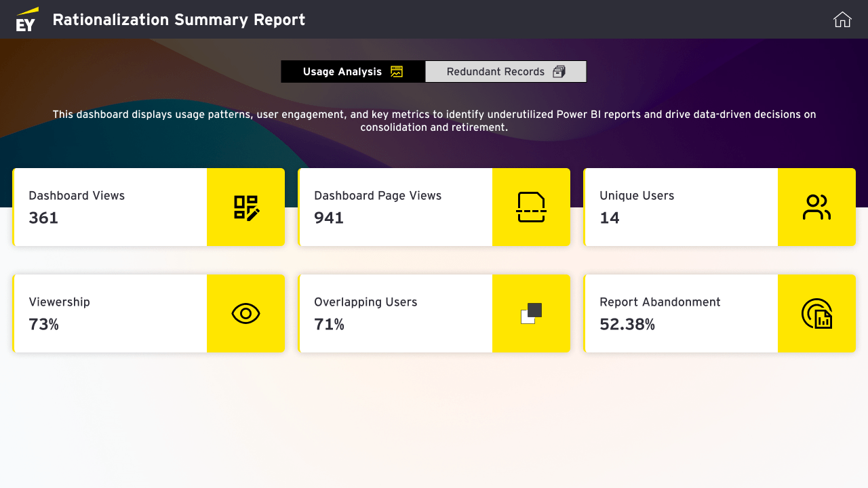Image resolution: width=868 pixels, height=488 pixels.
Task: Select the 941 Dashboard Page Views value
Action: pos(329,218)
